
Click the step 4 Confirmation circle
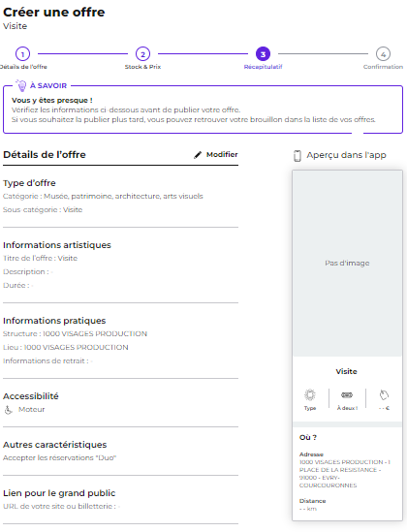383,54
